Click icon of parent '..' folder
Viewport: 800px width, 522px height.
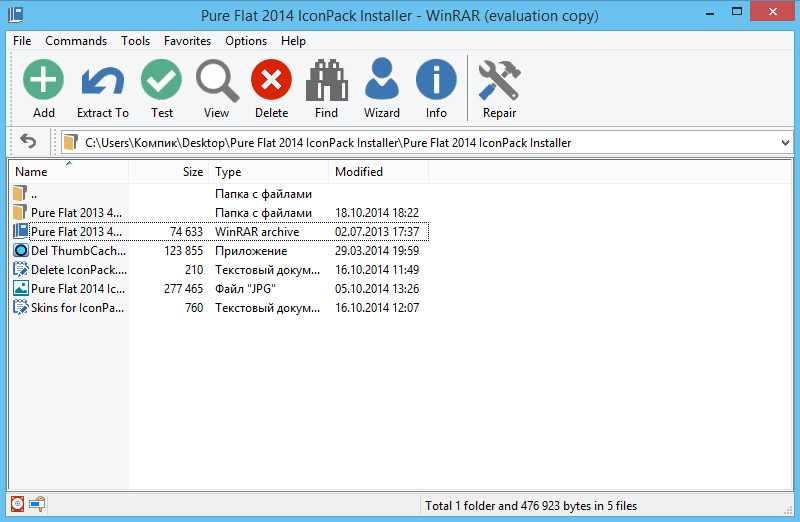(x=20, y=193)
